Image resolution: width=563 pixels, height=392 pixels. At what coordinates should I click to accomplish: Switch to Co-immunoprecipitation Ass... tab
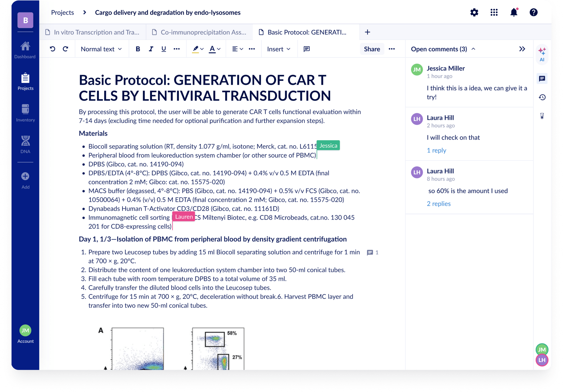click(x=199, y=32)
